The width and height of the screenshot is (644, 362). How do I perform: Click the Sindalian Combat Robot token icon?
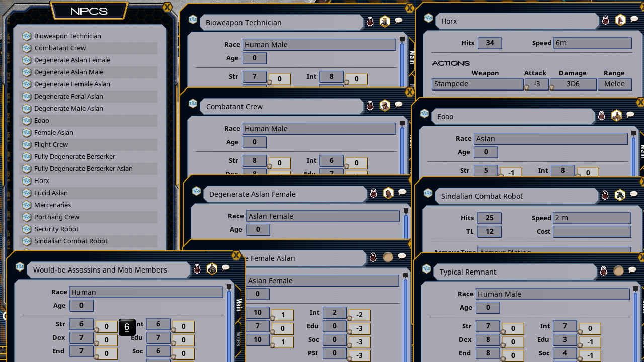pos(620,195)
